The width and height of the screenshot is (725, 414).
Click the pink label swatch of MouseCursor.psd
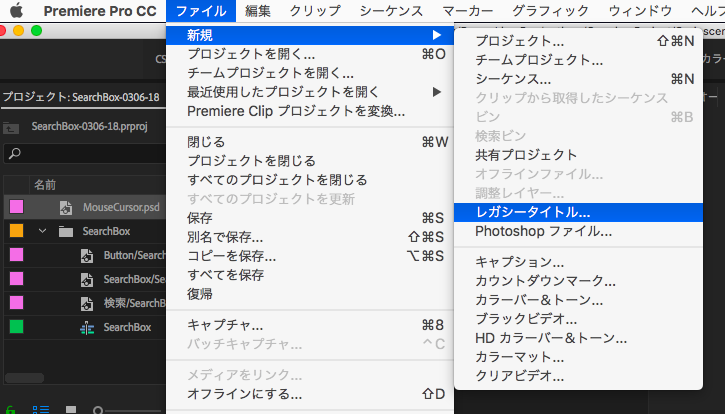(16, 207)
